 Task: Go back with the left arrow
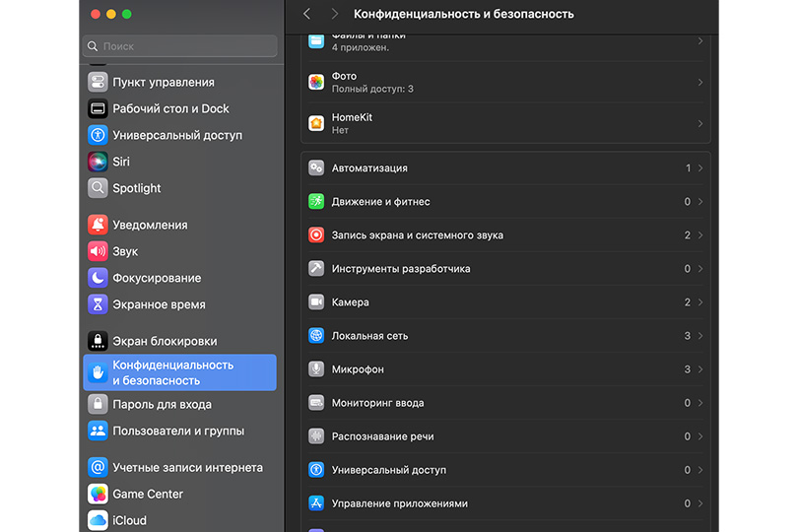point(306,14)
